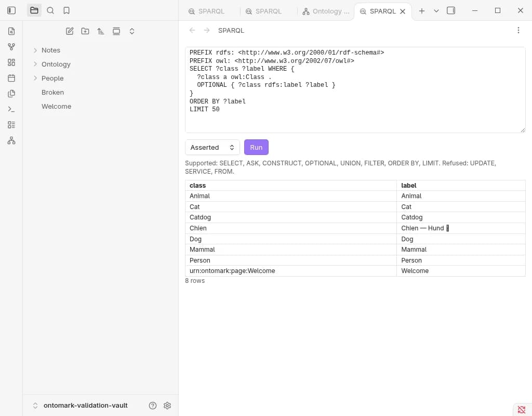Select the Dog label cell
This screenshot has height=416, width=532.
[461, 239]
